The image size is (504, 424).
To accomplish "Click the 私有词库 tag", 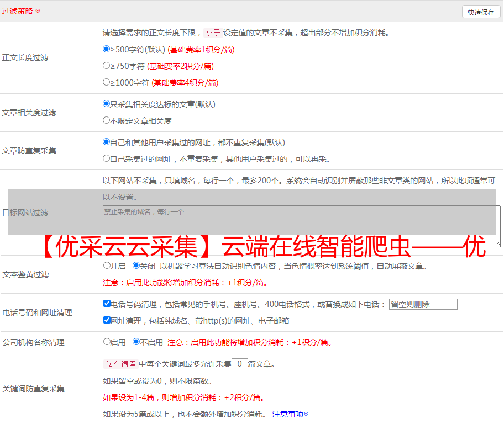I will [120, 364].
